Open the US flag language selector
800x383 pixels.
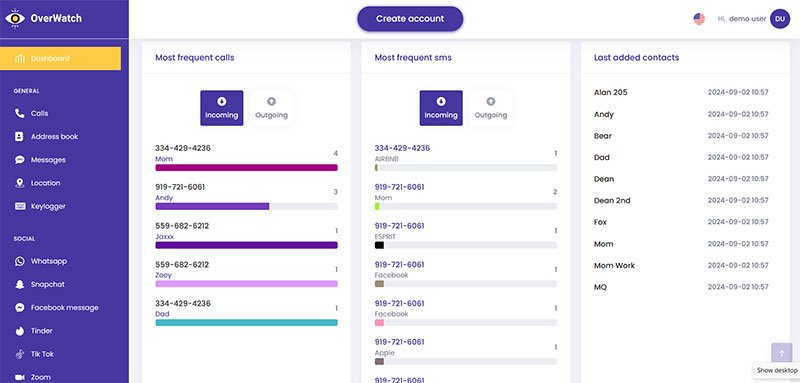[699, 19]
